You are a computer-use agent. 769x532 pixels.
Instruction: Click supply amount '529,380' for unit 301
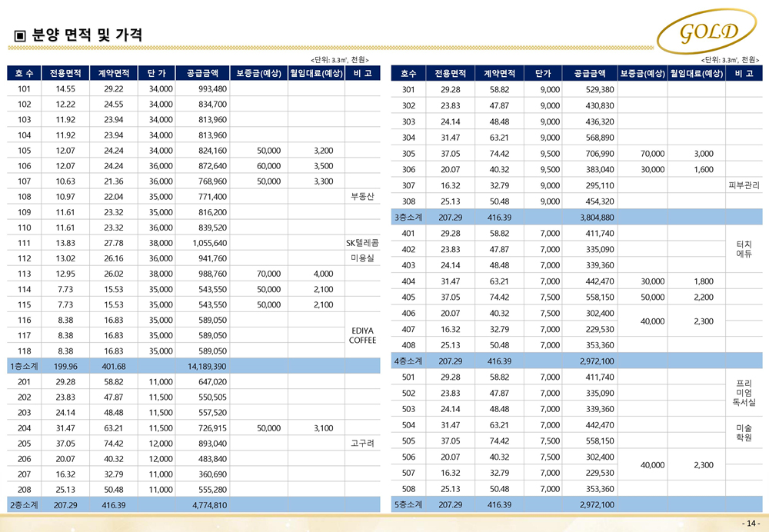[x=600, y=90]
